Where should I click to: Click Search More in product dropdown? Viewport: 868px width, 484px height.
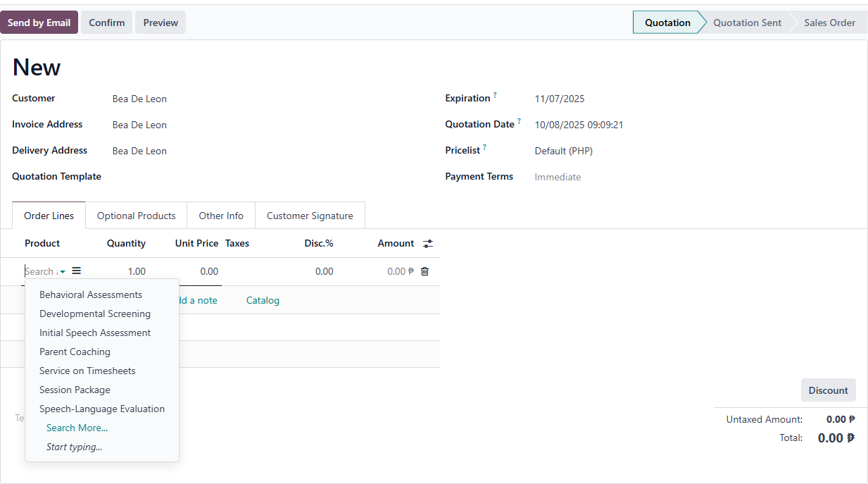click(x=77, y=428)
